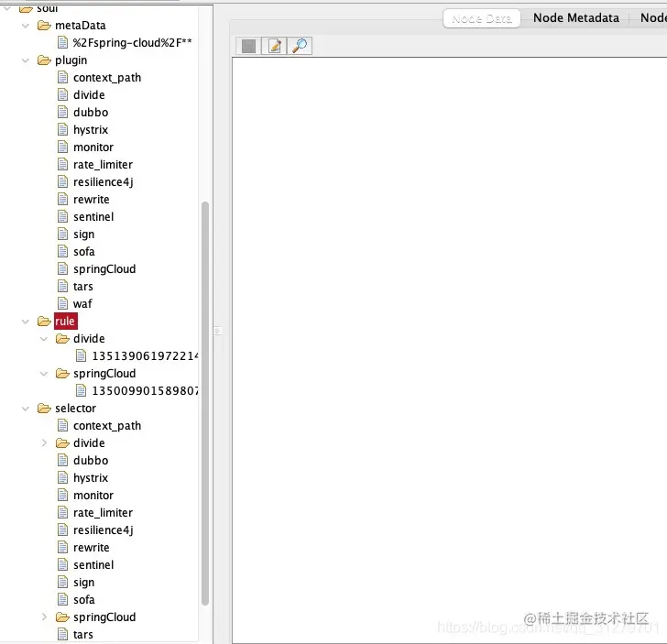Select context_path under selector
Viewport: 667px width, 644px height.
point(107,426)
